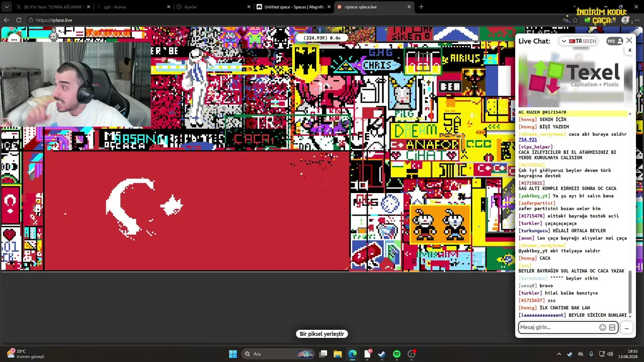Image resolution: width=644 pixels, height=362 pixels.
Task: Click the [anon] username in chat
Action: [526, 238]
